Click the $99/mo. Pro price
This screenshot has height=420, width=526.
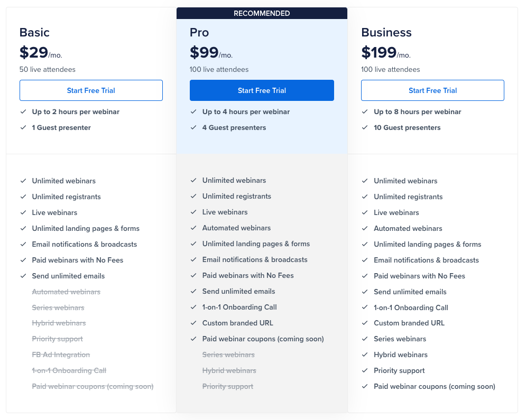(x=211, y=53)
